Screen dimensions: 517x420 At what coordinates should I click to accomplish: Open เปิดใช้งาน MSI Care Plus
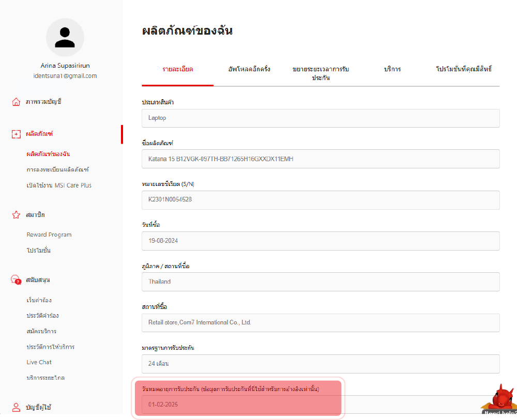click(59, 185)
